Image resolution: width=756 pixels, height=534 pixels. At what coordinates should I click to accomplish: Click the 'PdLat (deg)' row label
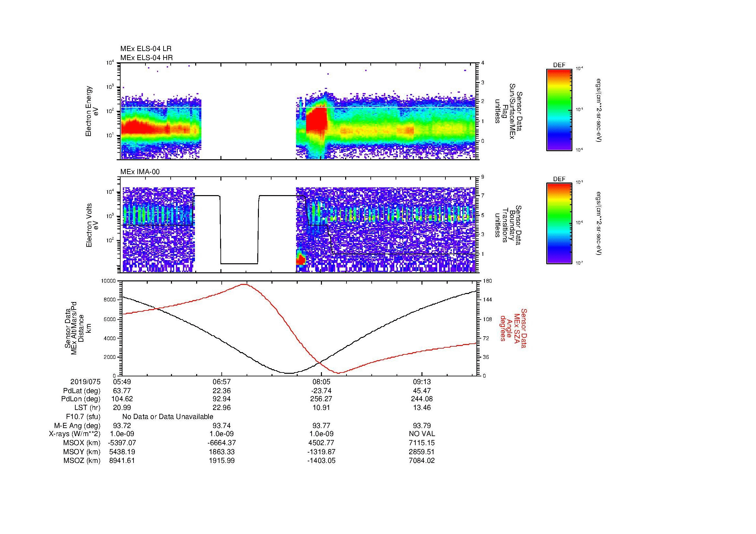[x=82, y=391]
